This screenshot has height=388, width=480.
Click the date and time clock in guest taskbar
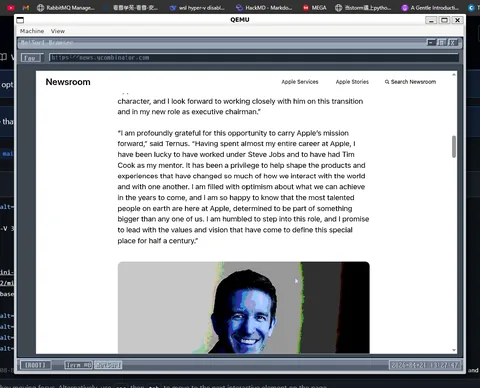(425, 365)
